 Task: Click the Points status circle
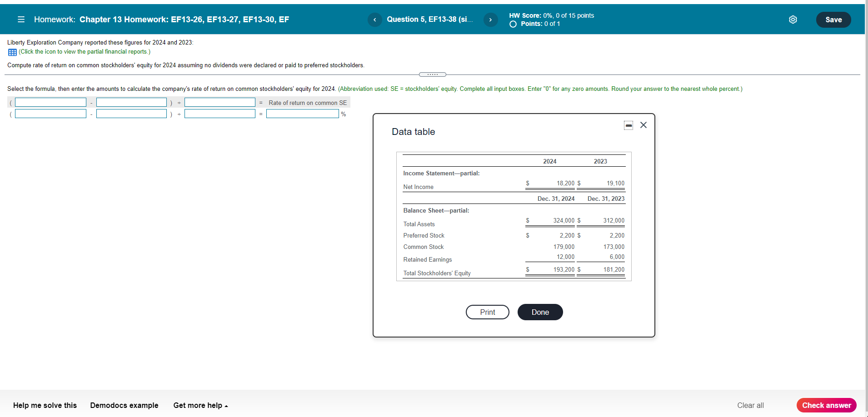(x=513, y=24)
